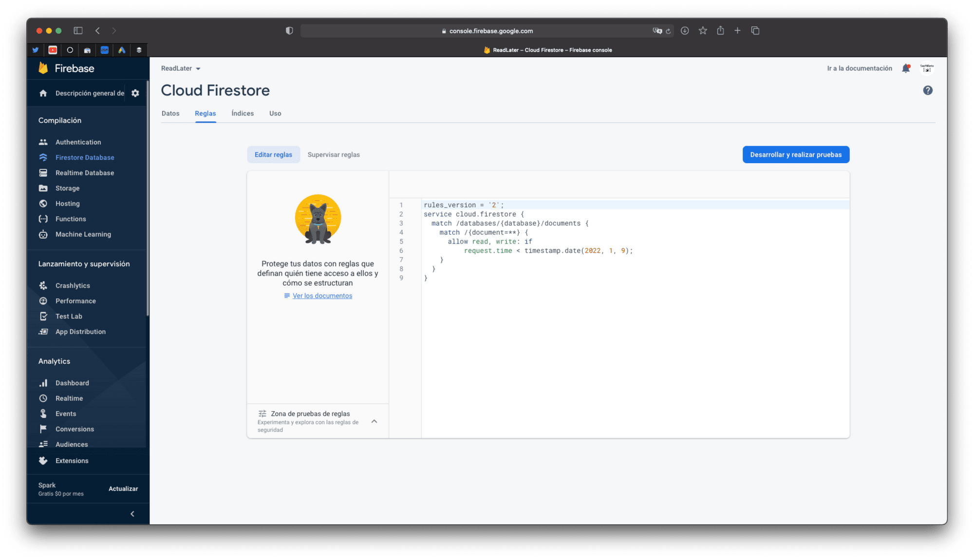Click the Safari downloads icon
Viewport: 974px width, 560px height.
685,31
